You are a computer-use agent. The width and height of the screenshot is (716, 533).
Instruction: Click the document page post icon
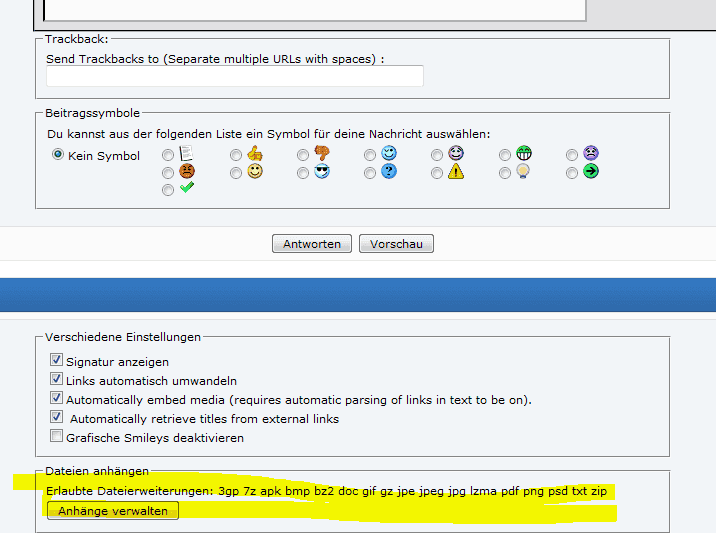[x=186, y=153]
